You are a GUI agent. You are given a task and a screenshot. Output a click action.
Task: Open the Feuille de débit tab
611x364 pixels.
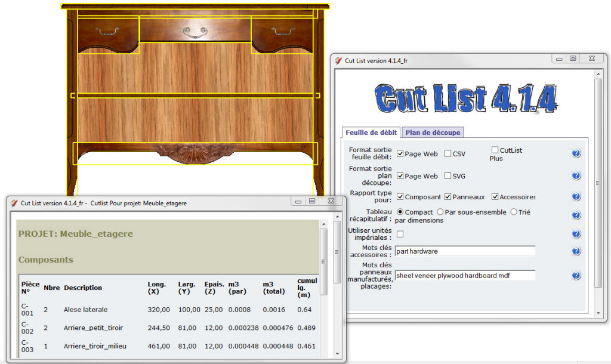coord(371,132)
